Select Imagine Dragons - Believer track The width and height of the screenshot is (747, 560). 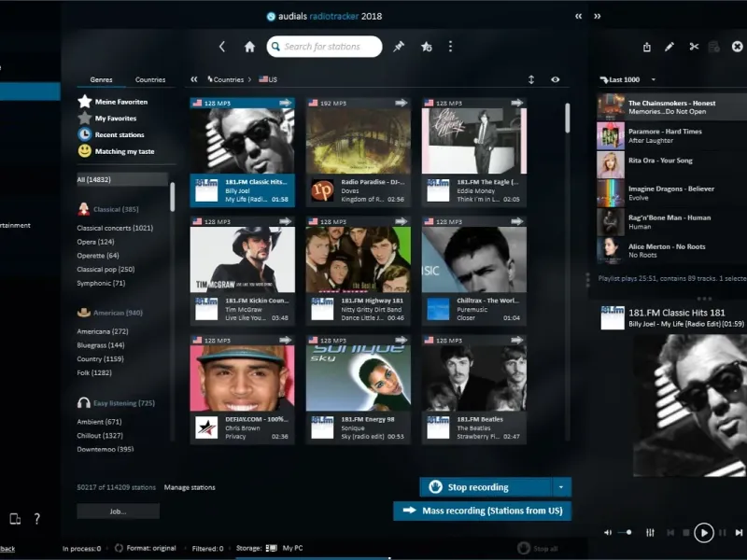tap(671, 193)
